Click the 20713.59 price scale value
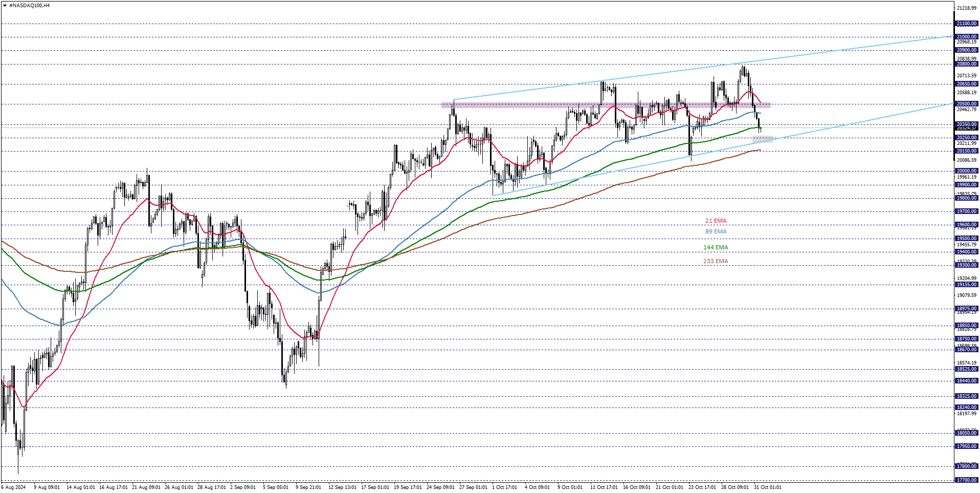Screen dimensions: 980x493 (x=967, y=76)
